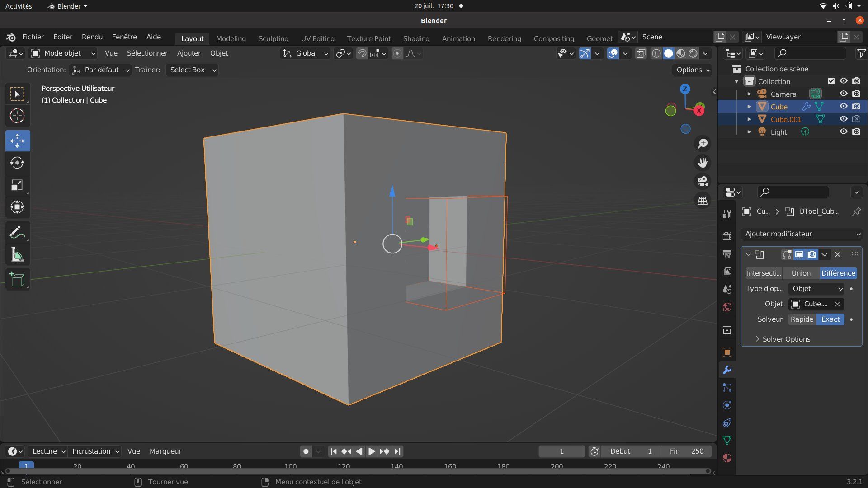Choose the Rapide solver

[802, 319]
